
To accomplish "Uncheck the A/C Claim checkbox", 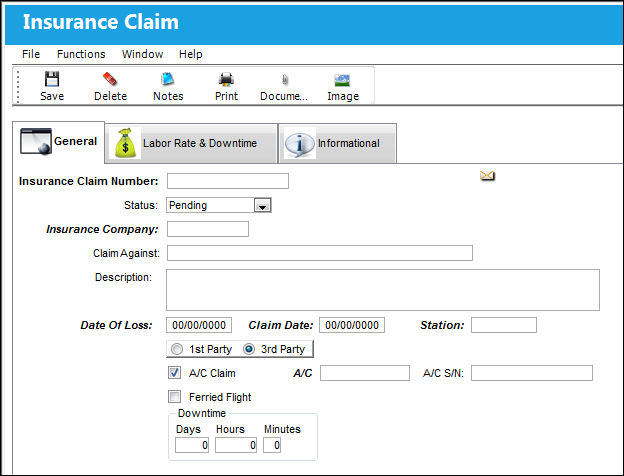I will [x=174, y=373].
